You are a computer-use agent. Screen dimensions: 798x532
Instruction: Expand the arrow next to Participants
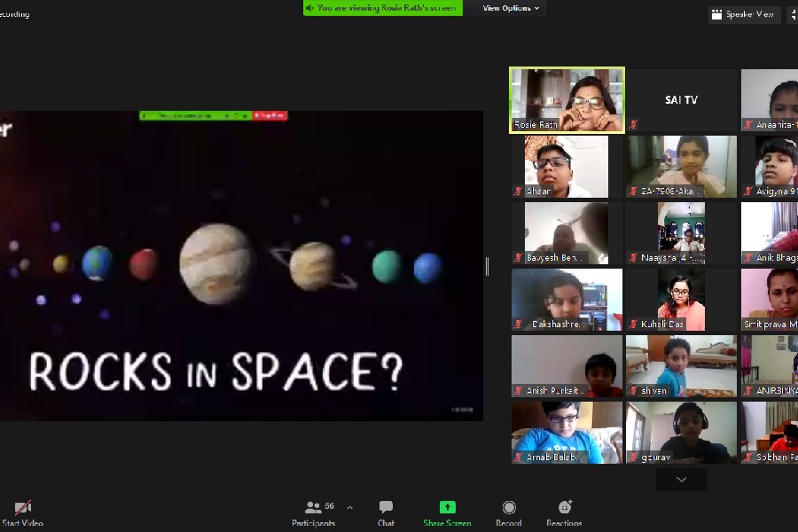click(349, 508)
